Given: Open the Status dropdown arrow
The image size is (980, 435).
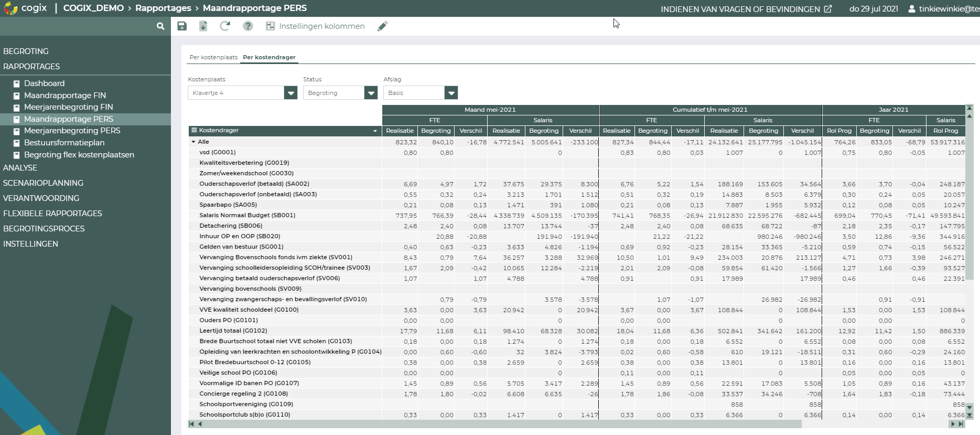Looking at the screenshot, I should point(371,93).
